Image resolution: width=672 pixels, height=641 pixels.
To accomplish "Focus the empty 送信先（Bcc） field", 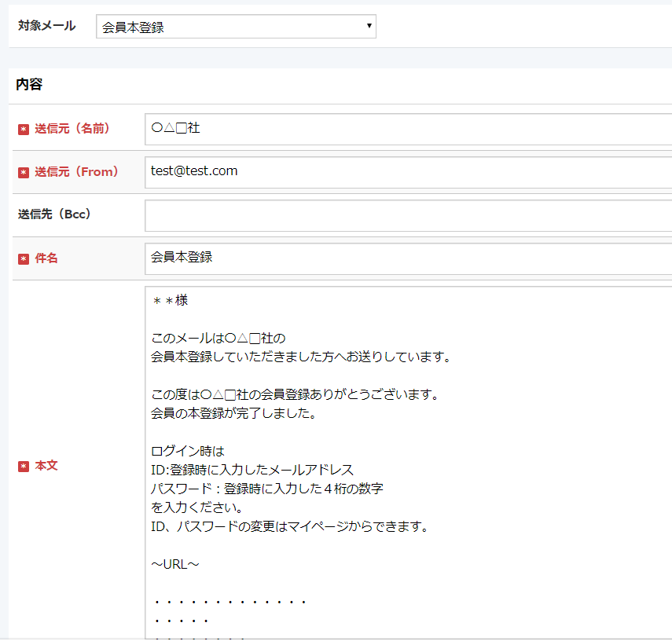I will tap(409, 215).
